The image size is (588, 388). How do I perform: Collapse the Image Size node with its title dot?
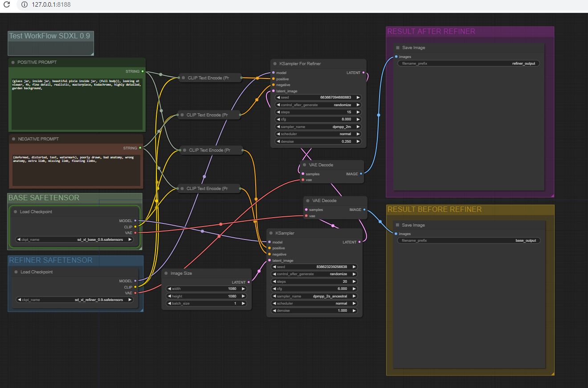[166, 273]
